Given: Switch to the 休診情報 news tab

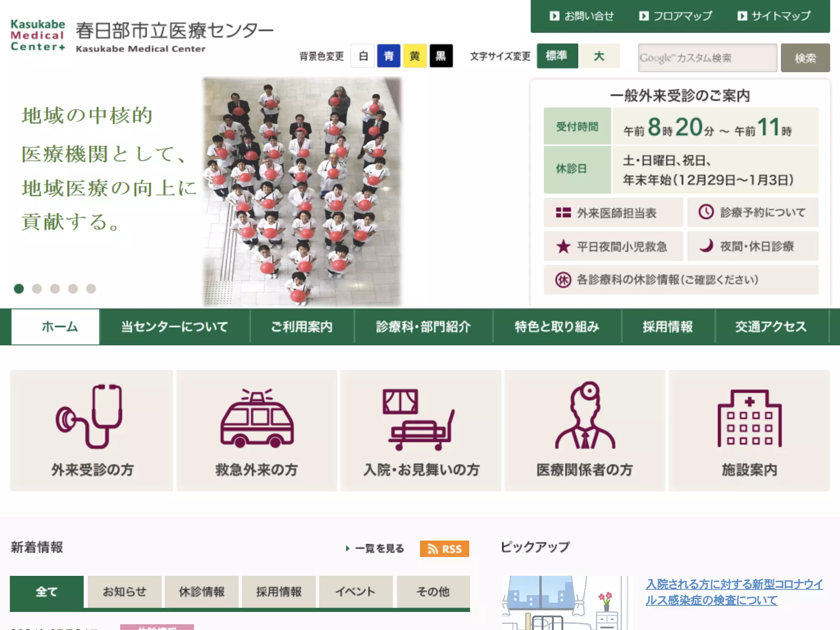Looking at the screenshot, I should click(201, 592).
